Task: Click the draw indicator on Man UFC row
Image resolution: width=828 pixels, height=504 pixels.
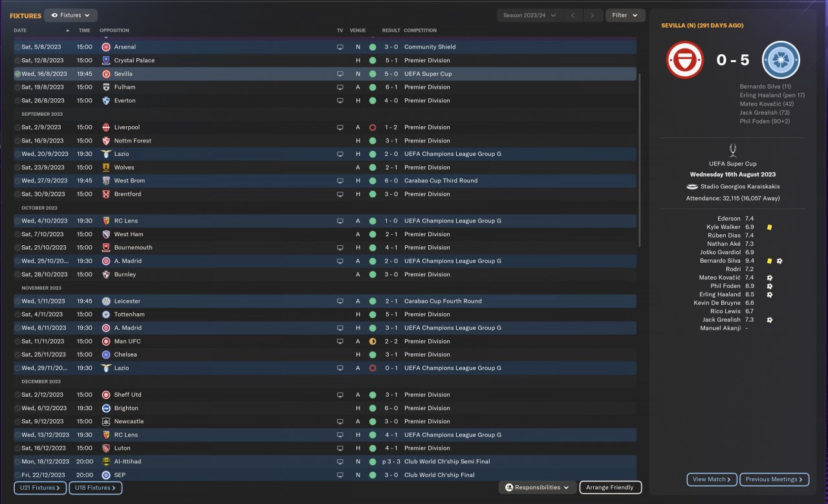Action: pyautogui.click(x=373, y=341)
